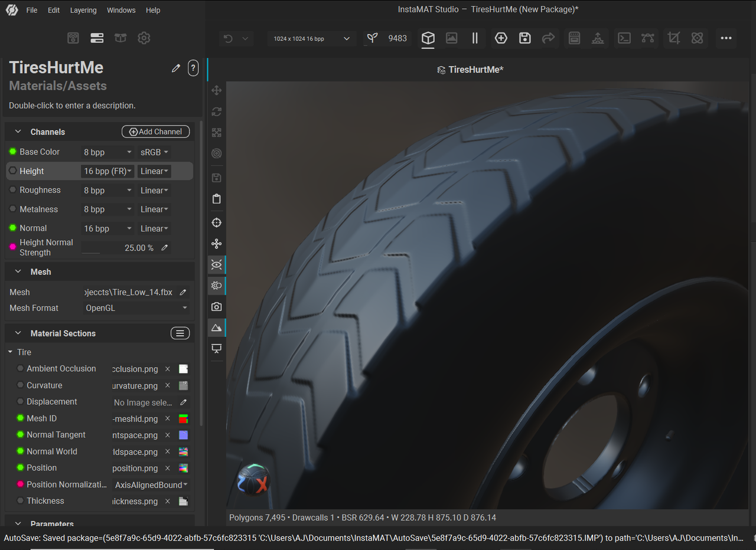Click the Add Channel button
The width and height of the screenshot is (756, 550).
(155, 132)
